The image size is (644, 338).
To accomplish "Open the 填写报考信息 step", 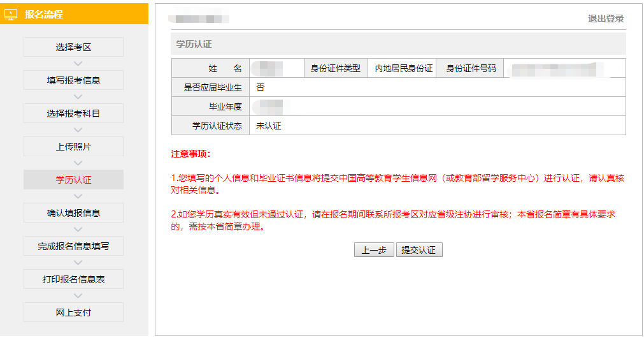I will (x=73, y=80).
